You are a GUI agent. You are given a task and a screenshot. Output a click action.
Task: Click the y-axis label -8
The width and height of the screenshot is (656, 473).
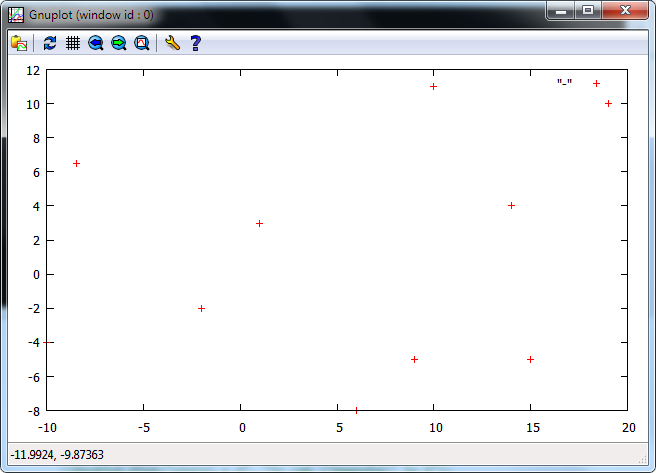(x=34, y=411)
